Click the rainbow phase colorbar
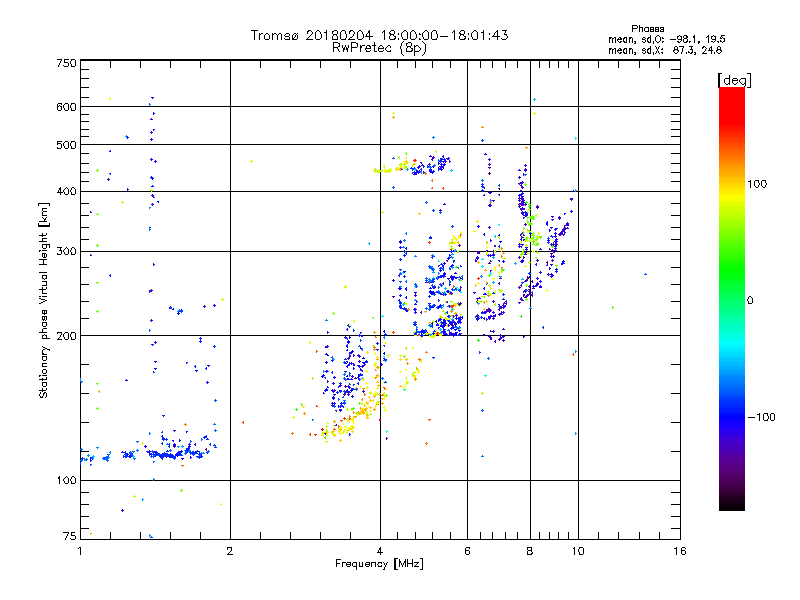Image resolution: width=800 pixels, height=600 pixels. pyautogui.click(x=732, y=299)
